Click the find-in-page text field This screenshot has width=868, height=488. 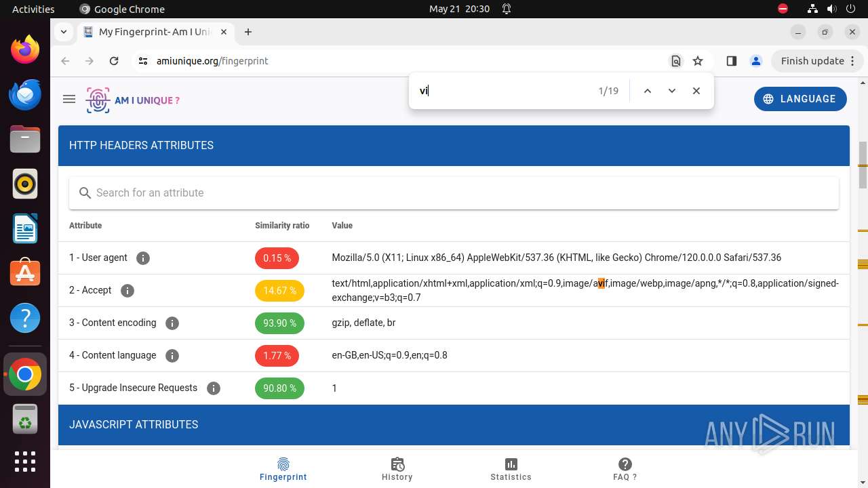pos(505,91)
